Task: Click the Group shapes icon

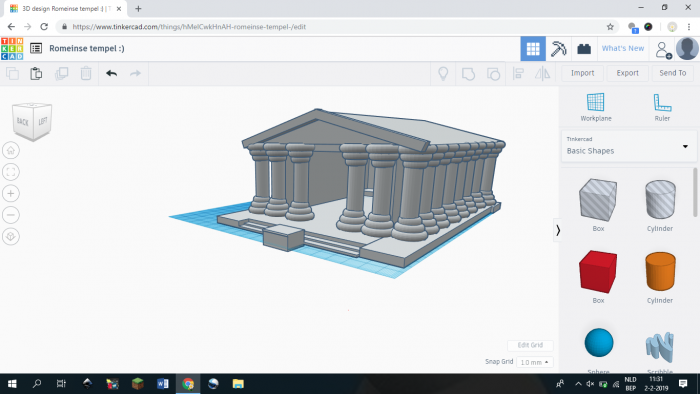Action: tap(468, 73)
